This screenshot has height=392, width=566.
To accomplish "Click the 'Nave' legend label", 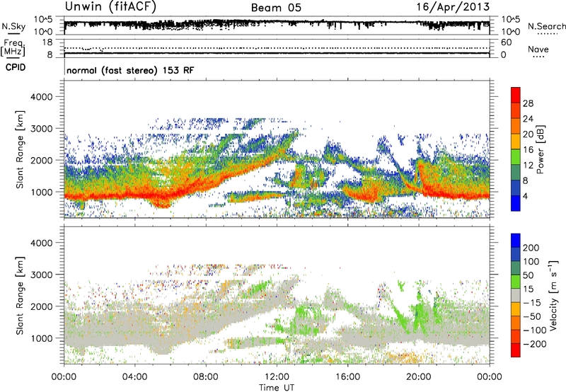I will [x=538, y=49].
